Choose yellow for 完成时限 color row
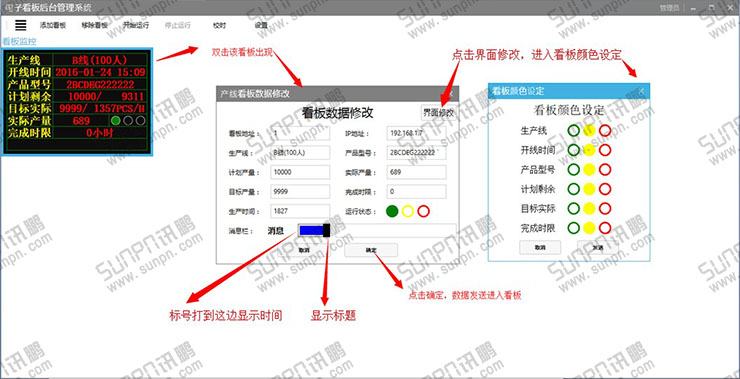The image size is (740, 379). 589,228
